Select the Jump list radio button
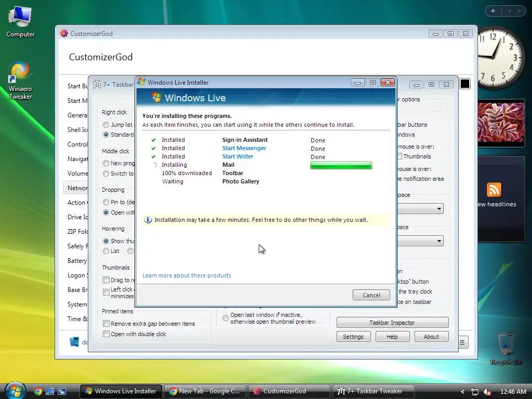Image resolution: width=532 pixels, height=399 pixels. (x=106, y=125)
